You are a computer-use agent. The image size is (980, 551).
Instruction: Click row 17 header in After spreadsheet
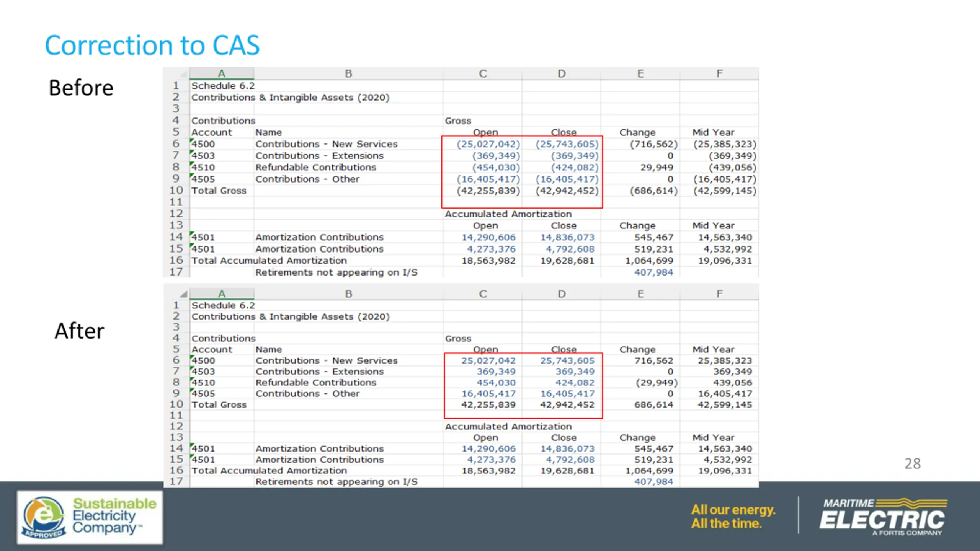click(x=176, y=482)
